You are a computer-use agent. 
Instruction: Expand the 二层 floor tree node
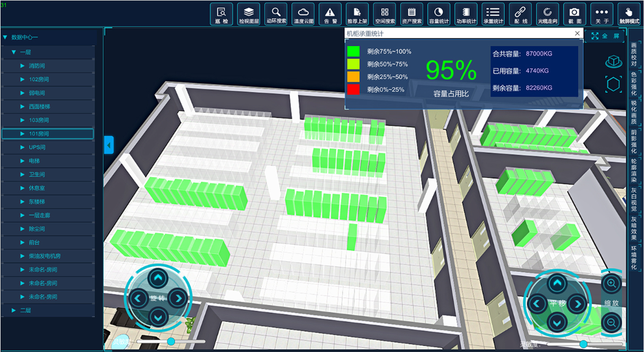(14, 310)
